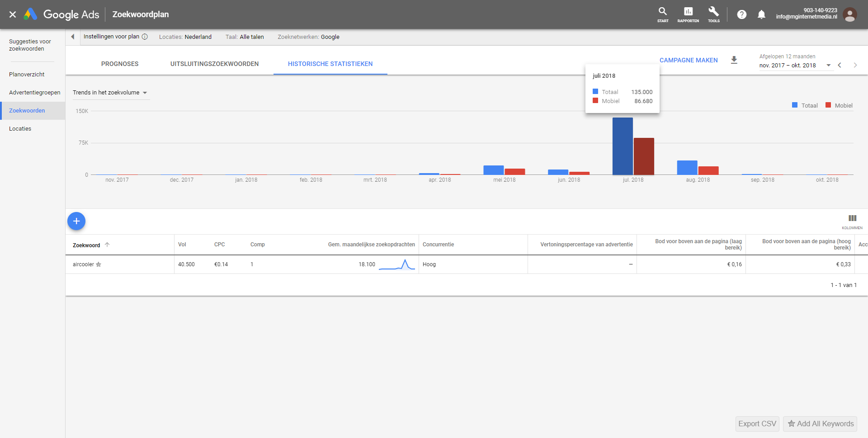Viewport: 868px width, 438px height.
Task: Open the search START icon
Action: point(663,14)
